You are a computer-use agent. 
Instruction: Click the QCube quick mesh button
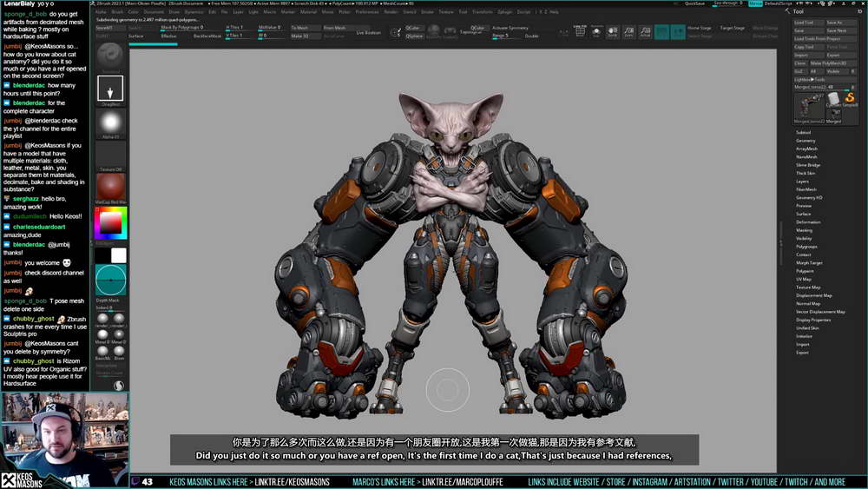pos(413,28)
